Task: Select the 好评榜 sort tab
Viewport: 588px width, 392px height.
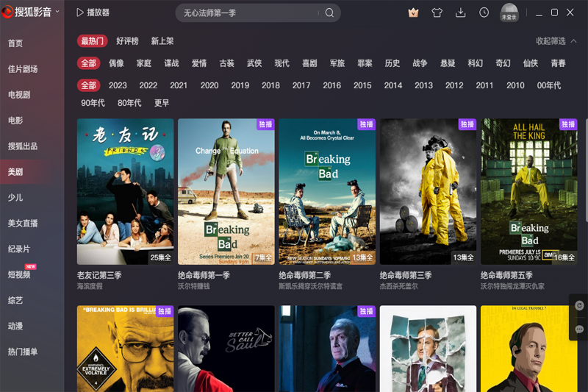Action: click(127, 41)
